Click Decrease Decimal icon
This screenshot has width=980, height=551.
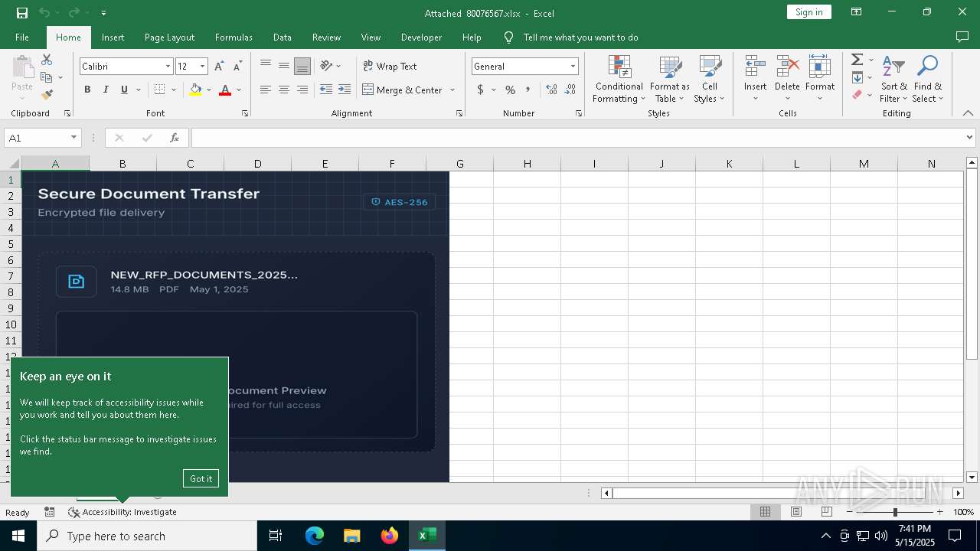coord(571,90)
